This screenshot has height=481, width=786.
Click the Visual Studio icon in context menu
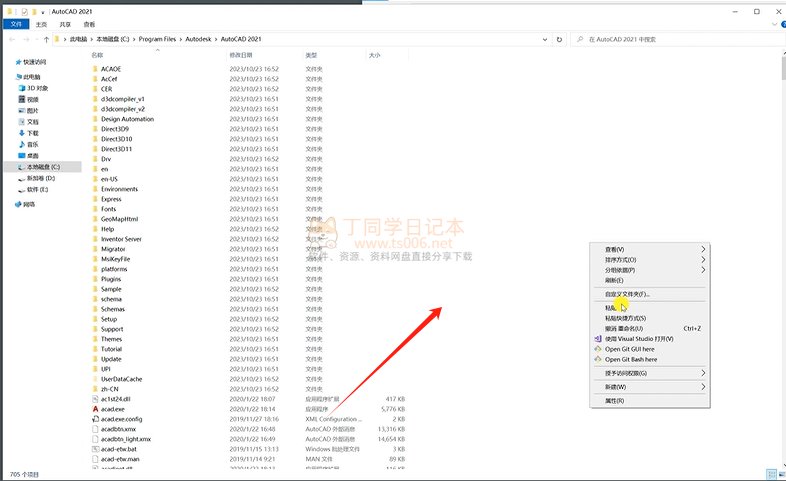tap(597, 339)
